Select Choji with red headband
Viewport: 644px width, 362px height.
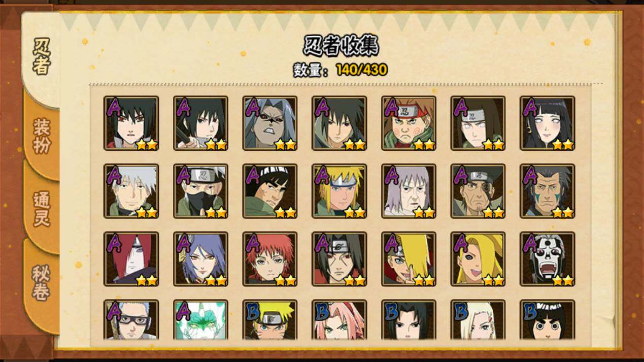click(409, 123)
